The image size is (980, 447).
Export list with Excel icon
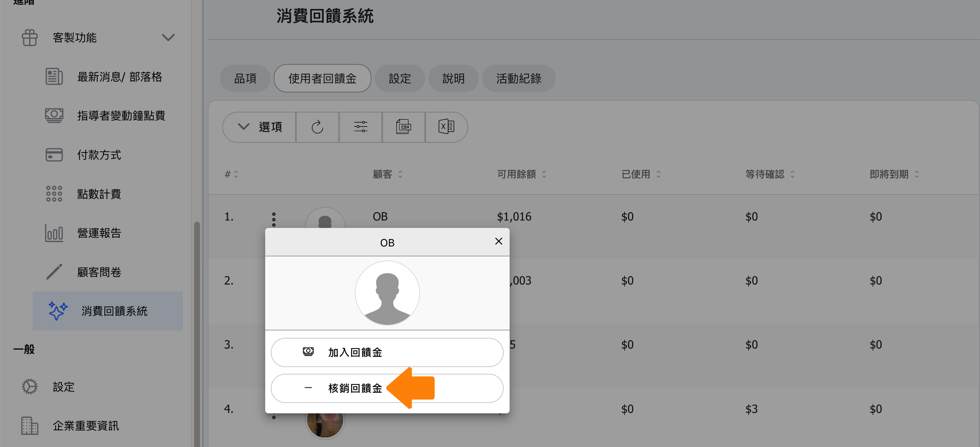coord(446,127)
